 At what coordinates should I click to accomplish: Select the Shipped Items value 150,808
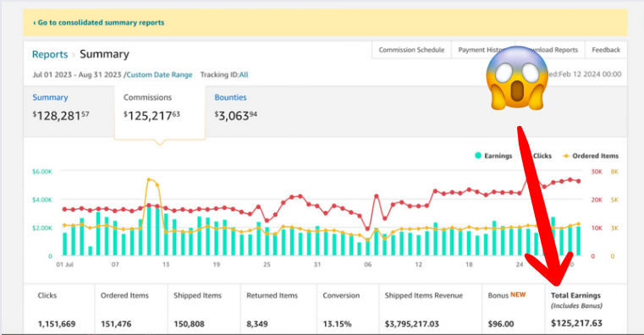coord(189,324)
